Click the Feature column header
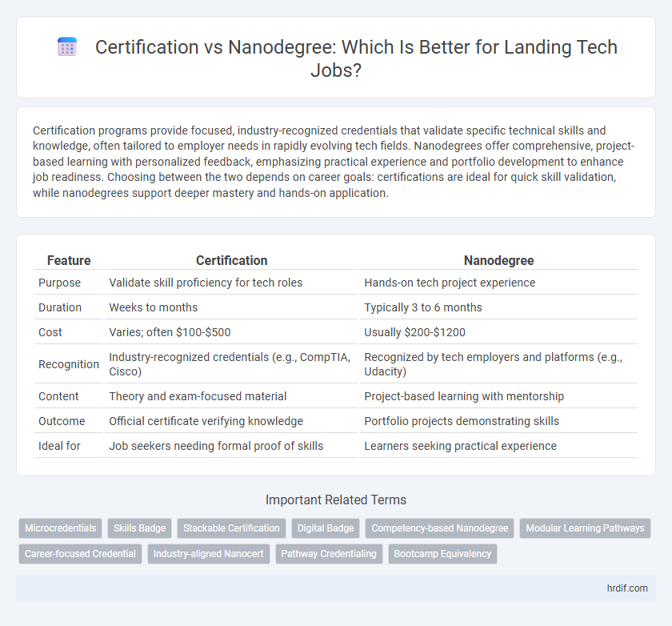 point(69,260)
